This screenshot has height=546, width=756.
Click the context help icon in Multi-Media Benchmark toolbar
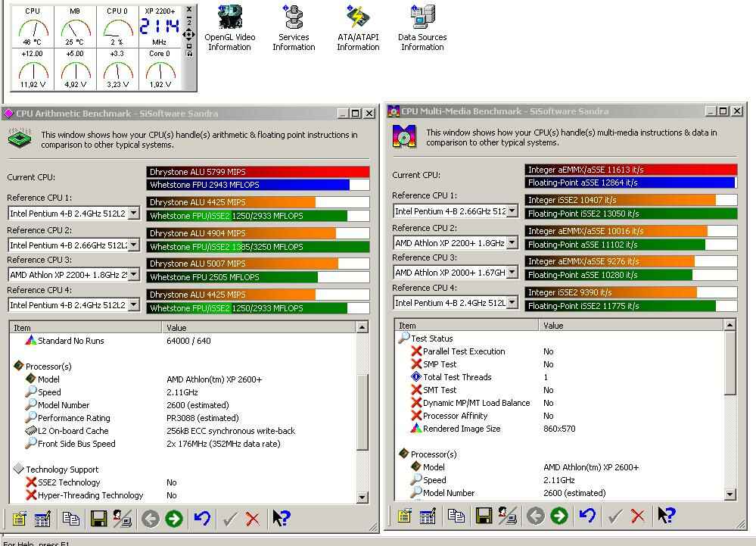click(667, 516)
